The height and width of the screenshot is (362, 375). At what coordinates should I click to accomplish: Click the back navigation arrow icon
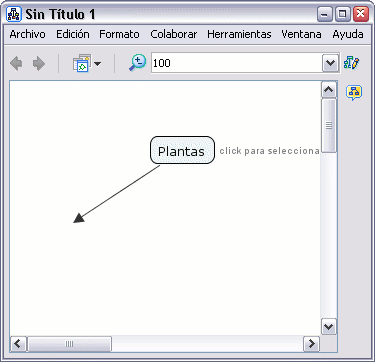point(16,63)
